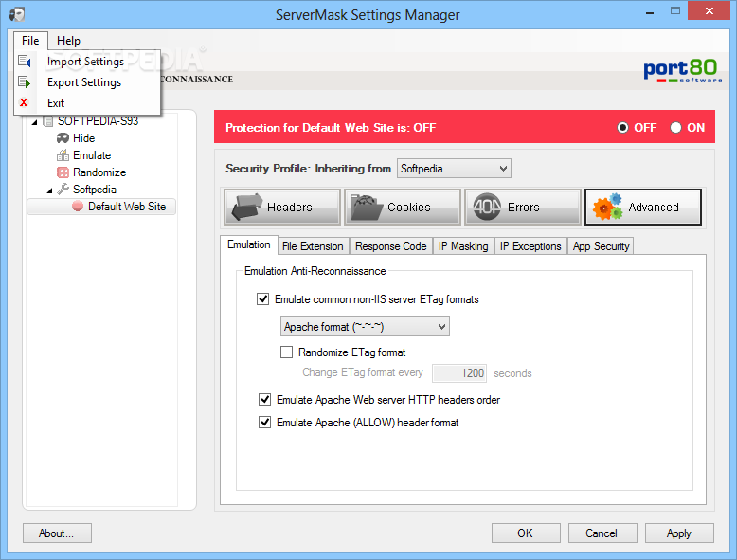
Task: Toggle Emulate Apache Web server HTTP headers order
Action: (264, 400)
